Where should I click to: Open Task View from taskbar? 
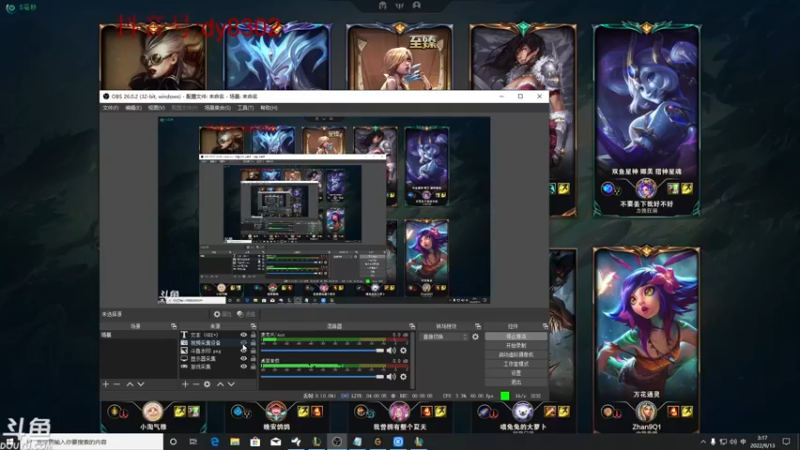pyautogui.click(x=193, y=442)
